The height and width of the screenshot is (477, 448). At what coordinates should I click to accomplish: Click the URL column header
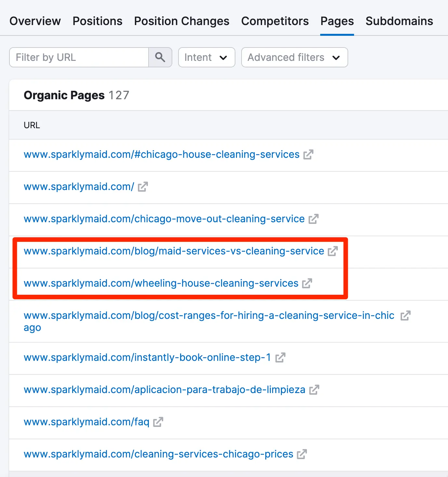pos(32,125)
